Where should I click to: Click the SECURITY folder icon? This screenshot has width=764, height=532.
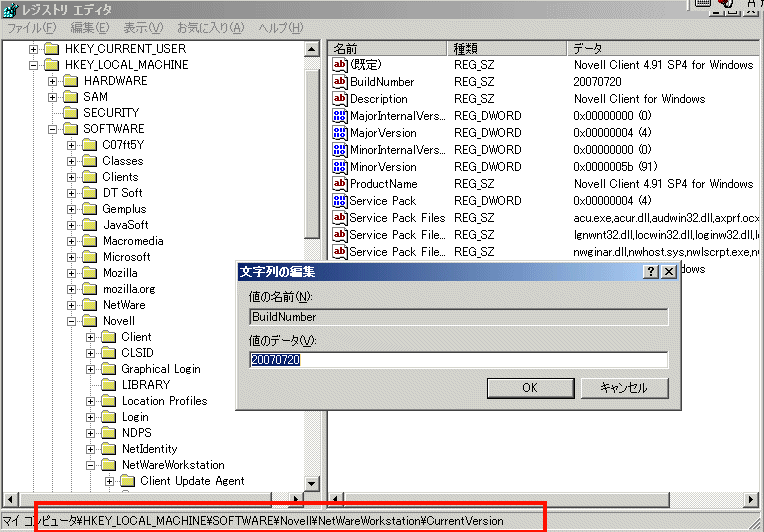(x=71, y=113)
